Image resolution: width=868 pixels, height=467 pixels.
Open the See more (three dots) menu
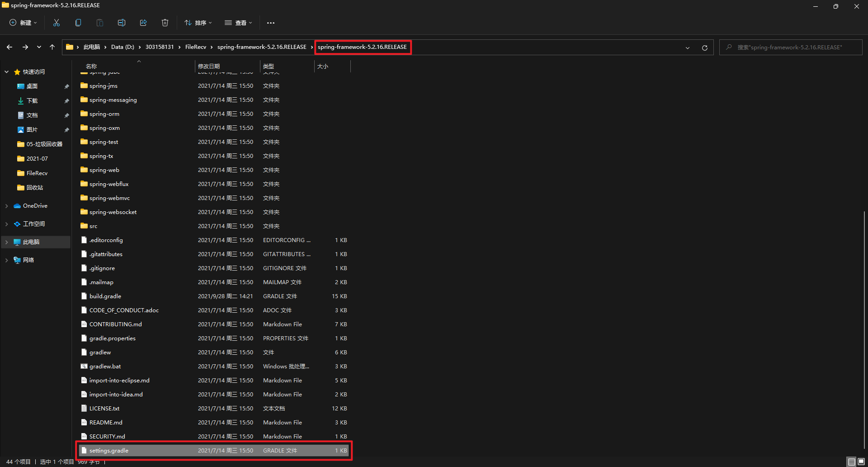(271, 23)
